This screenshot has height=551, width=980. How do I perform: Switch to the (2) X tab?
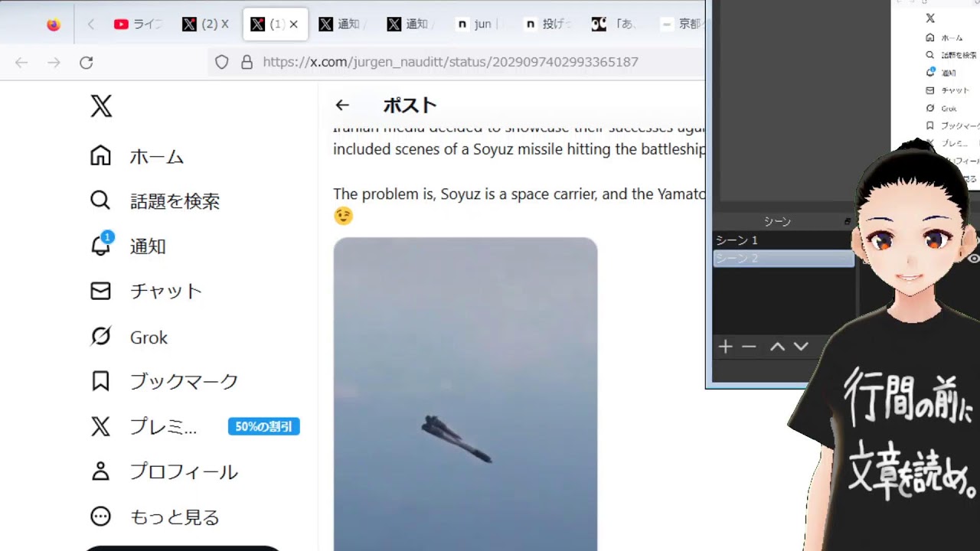point(206,24)
